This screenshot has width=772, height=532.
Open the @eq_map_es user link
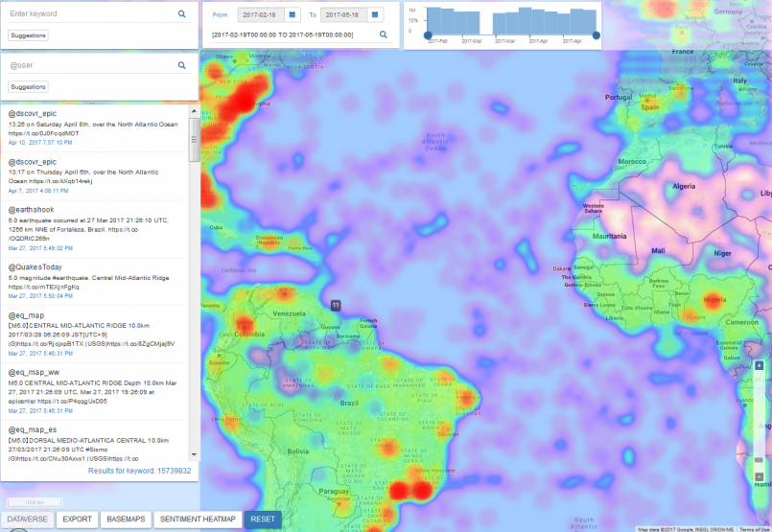click(x=33, y=429)
